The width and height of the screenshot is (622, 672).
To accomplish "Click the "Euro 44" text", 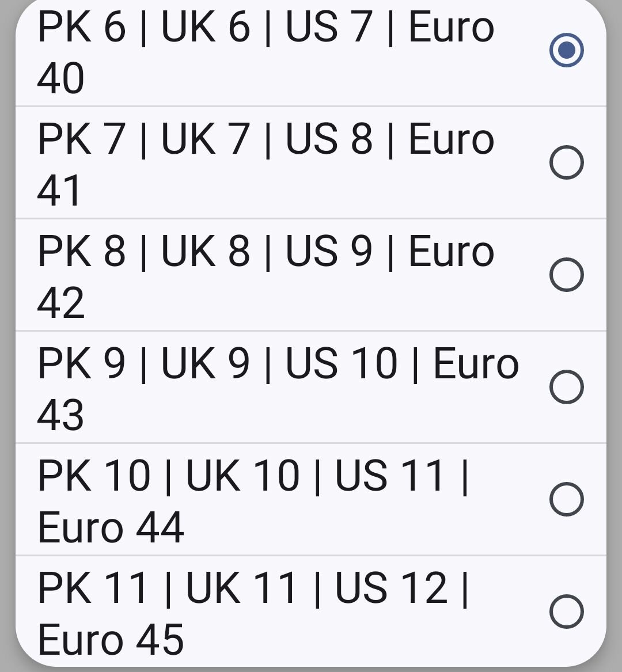I will point(111,527).
